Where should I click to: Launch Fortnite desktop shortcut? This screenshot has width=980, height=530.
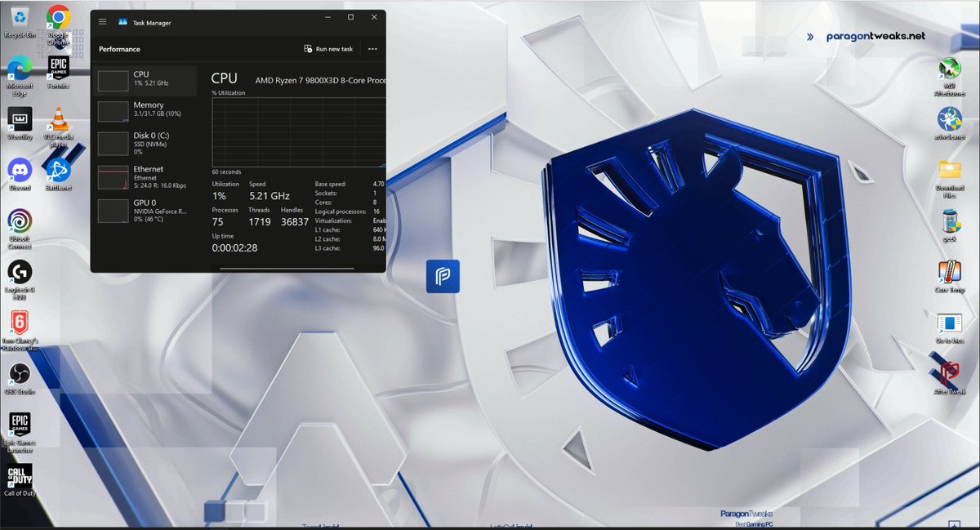[x=58, y=72]
